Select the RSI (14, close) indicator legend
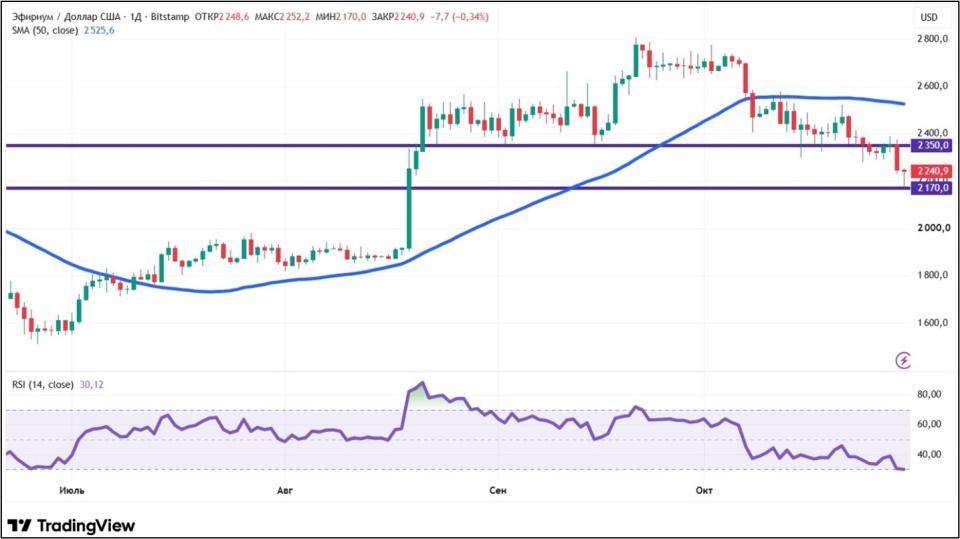This screenshot has height=539, width=960. tap(43, 385)
